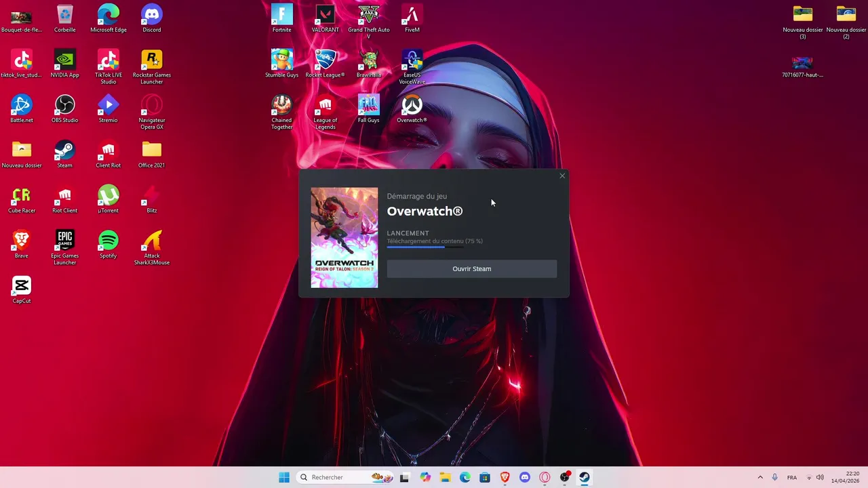Select the Chained Together icon
The image size is (868, 488).
pyautogui.click(x=281, y=112)
